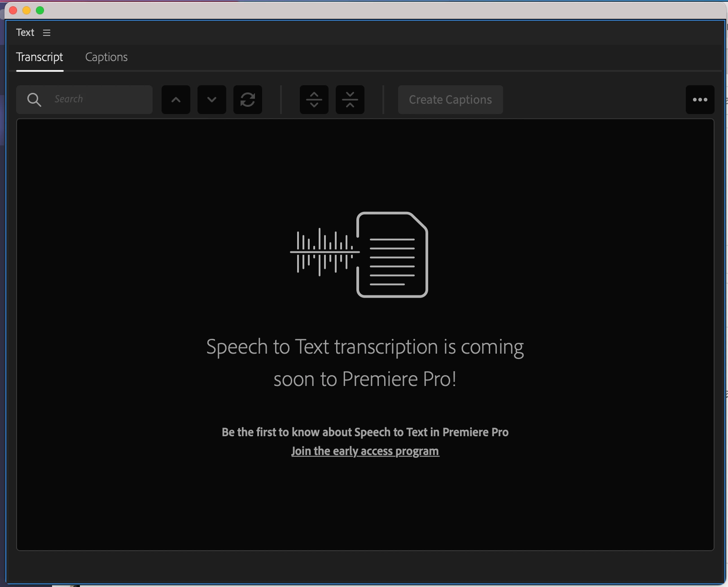Click the Search input field
This screenshot has width=728, height=587.
[x=84, y=99]
